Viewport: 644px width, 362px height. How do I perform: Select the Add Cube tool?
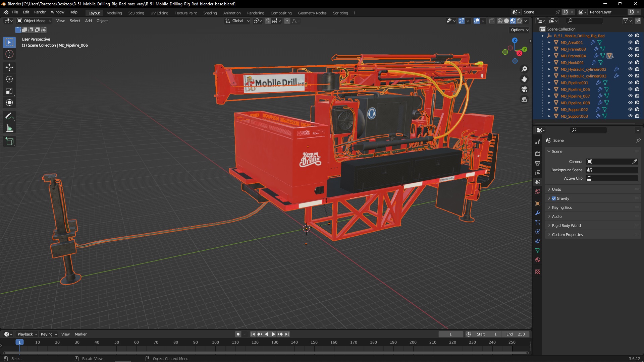(9, 141)
